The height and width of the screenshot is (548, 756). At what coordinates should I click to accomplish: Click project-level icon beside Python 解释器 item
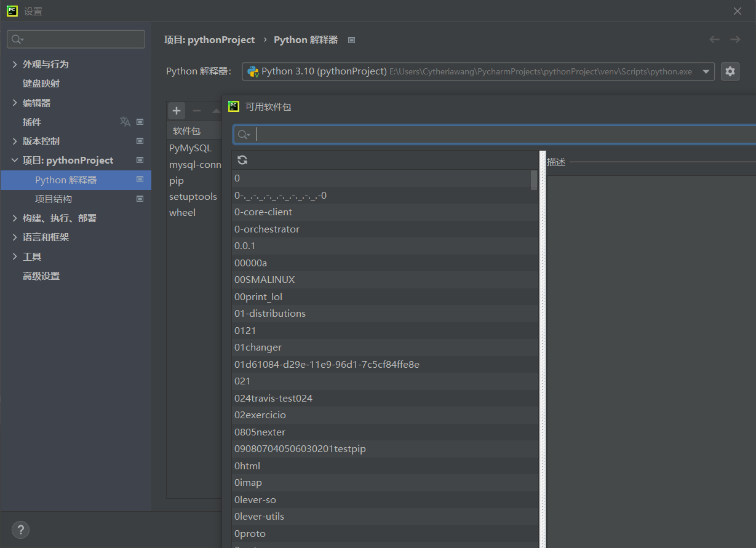point(140,180)
